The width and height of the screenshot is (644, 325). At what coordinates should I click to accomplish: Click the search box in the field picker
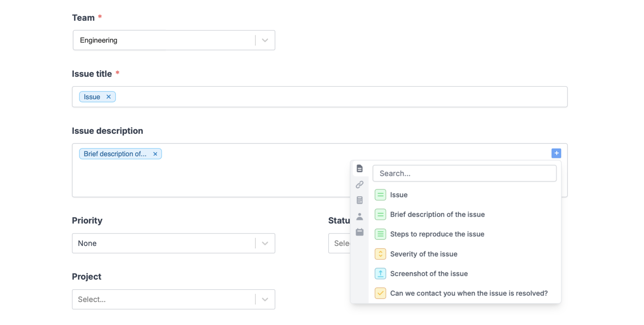[x=464, y=173]
